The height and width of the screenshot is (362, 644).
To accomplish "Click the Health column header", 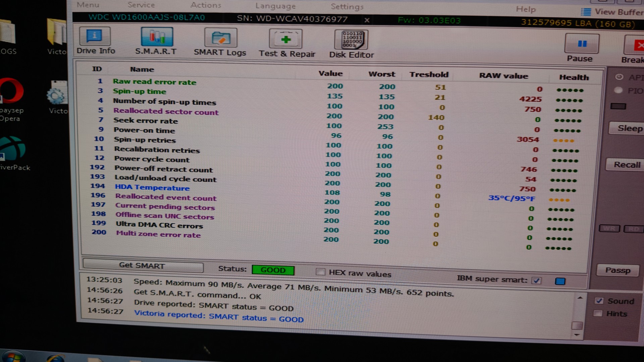I will (574, 77).
